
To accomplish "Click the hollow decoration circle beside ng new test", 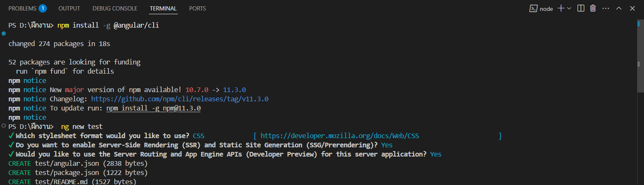I will point(4,126).
